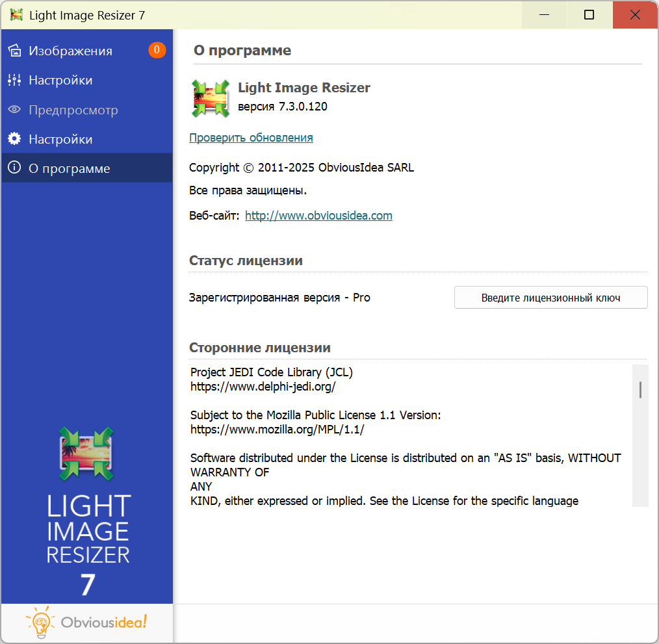Minimize the Light Image Resizer window
659x644 pixels.
coord(543,15)
